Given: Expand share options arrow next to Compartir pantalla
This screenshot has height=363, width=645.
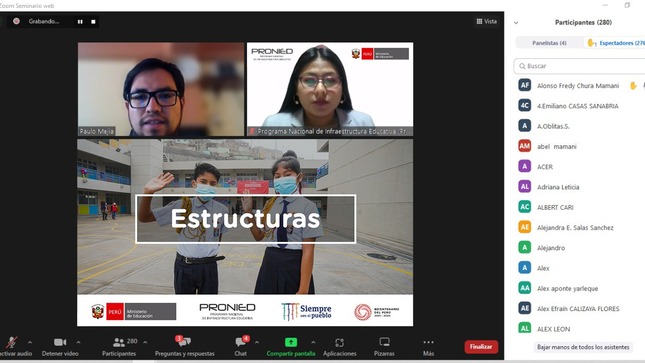Looking at the screenshot, I should pyautogui.click(x=313, y=342).
